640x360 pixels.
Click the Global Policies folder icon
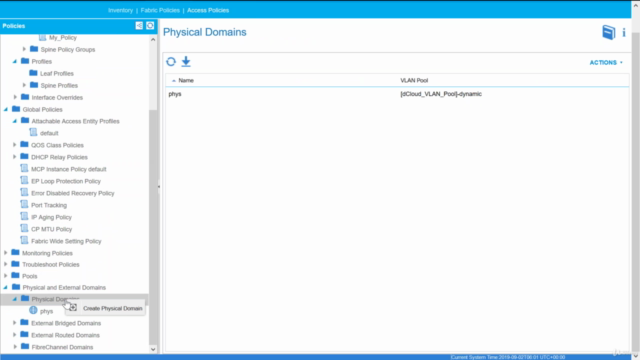[x=16, y=109]
